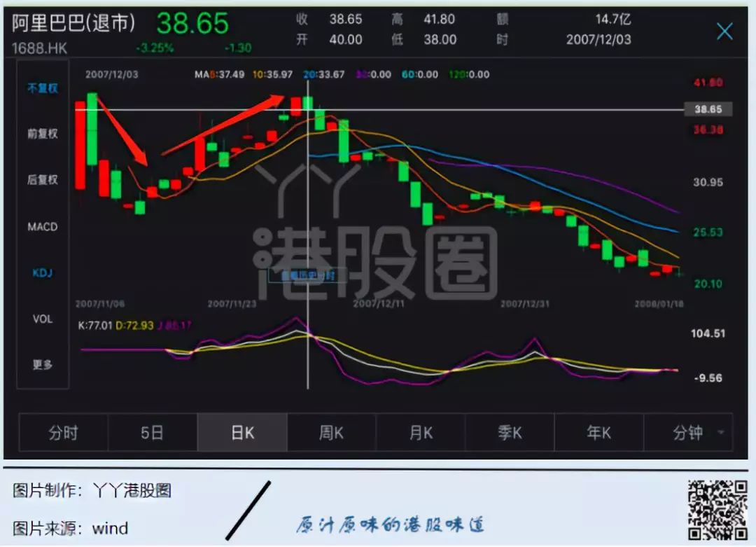
Task: Select 后复权 adjustment mode
Action: pyautogui.click(x=43, y=180)
